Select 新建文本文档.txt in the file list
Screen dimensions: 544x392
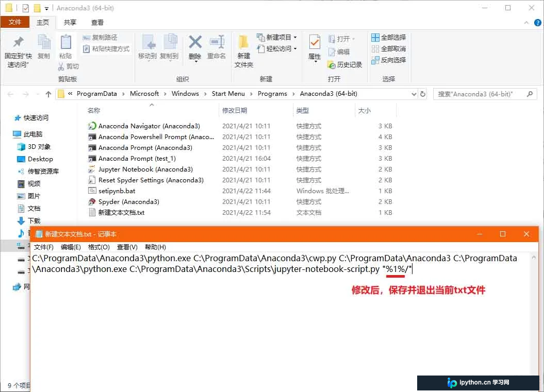coord(121,212)
